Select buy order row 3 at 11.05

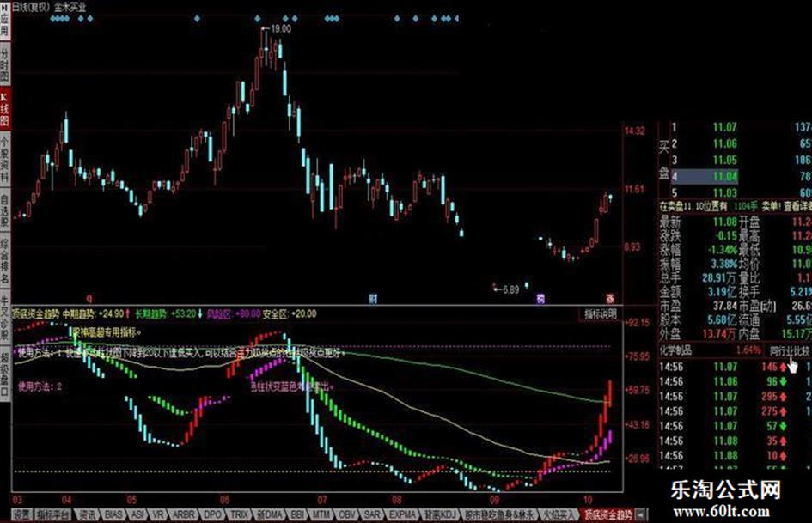pos(741,160)
